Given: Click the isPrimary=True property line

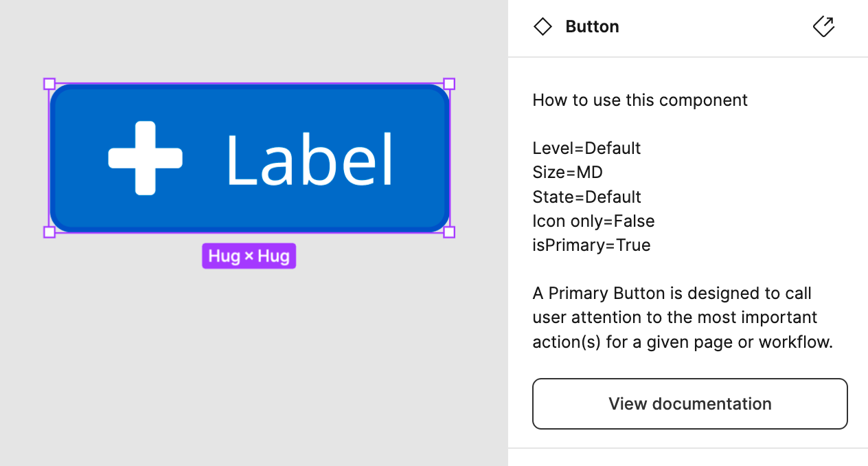Looking at the screenshot, I should tap(591, 245).
